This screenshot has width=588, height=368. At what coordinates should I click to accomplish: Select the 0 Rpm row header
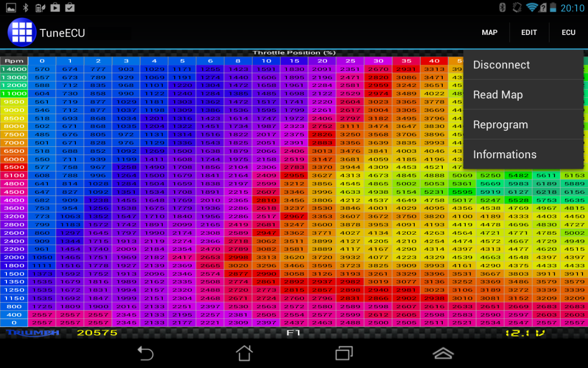point(14,323)
